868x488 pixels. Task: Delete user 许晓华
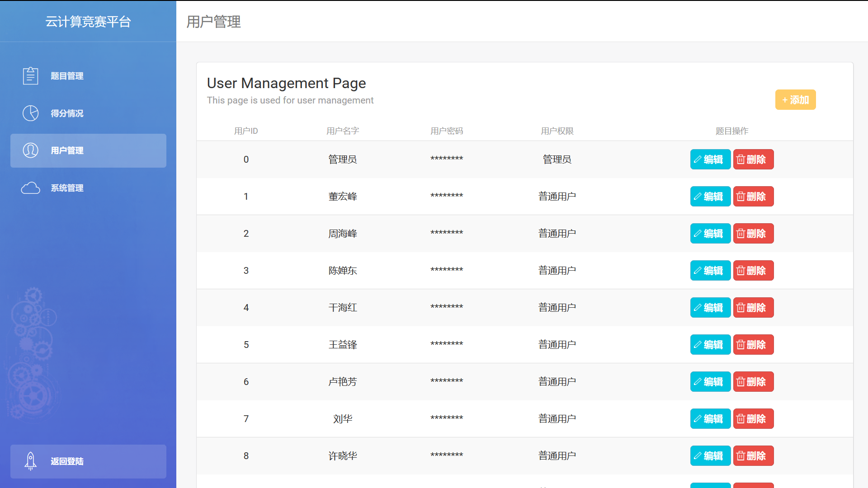click(753, 456)
